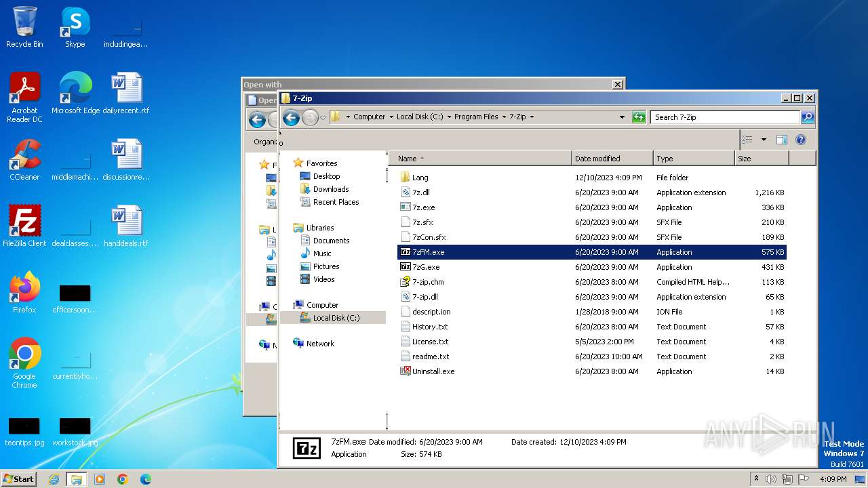Click the volume icon in system tray
The height and width of the screenshot is (488, 868).
(771, 479)
